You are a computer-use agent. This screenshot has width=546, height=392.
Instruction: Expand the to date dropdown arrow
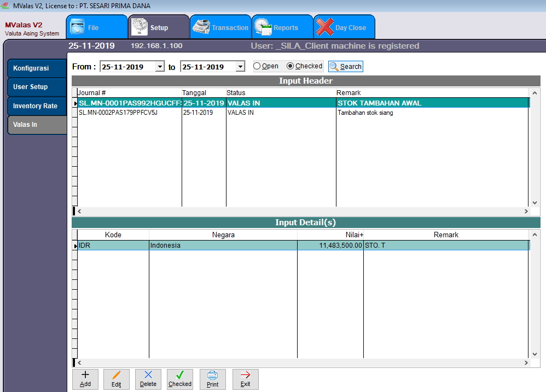240,67
